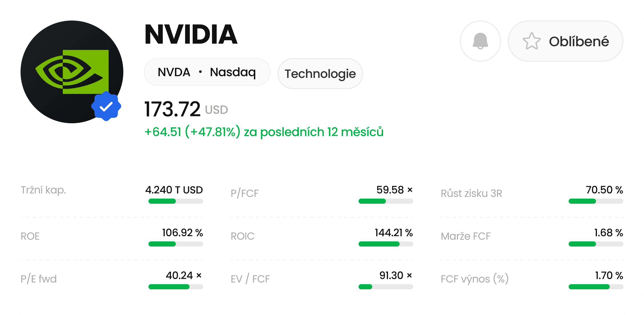This screenshot has height=315, width=644.
Task: Click the +47.81% performance link
Action: pyautogui.click(x=212, y=132)
